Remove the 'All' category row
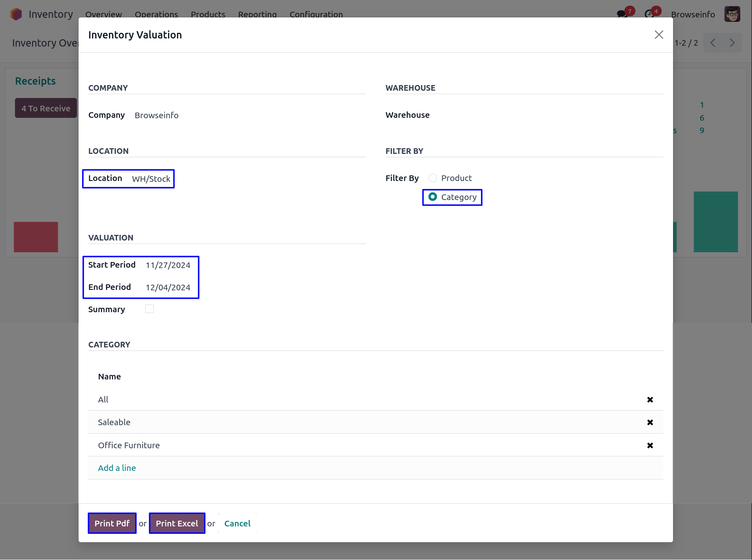The image size is (752, 560). click(x=650, y=400)
